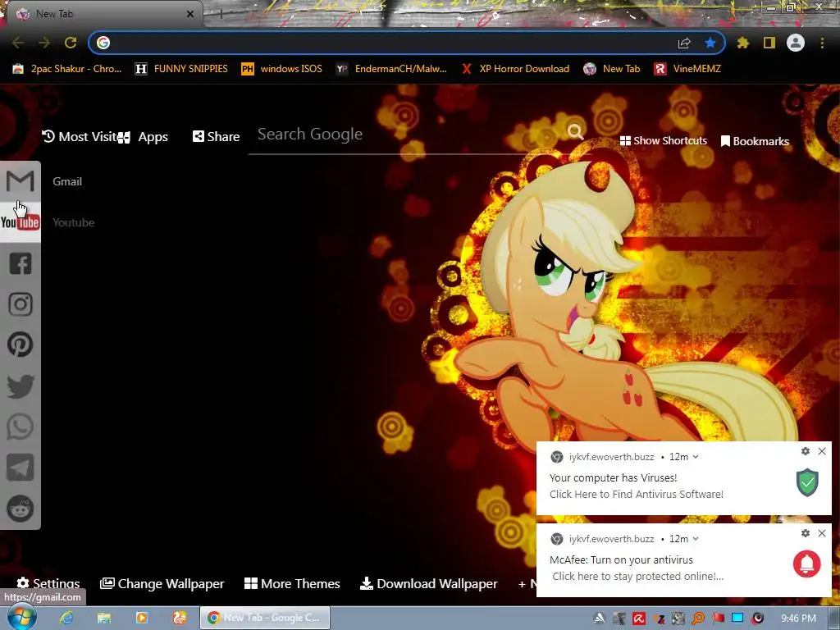Click the Windows Start orb
This screenshot has height=630, width=840.
21,618
